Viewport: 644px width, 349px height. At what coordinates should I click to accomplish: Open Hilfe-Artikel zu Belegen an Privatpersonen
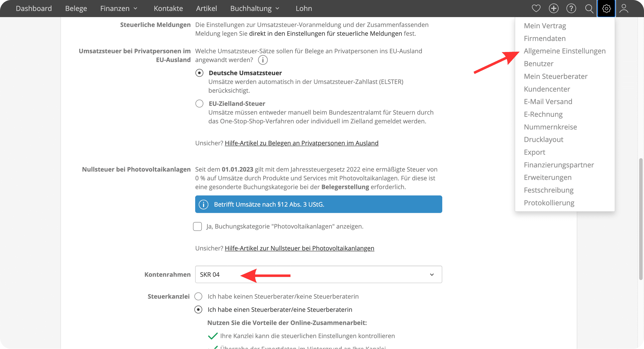301,143
